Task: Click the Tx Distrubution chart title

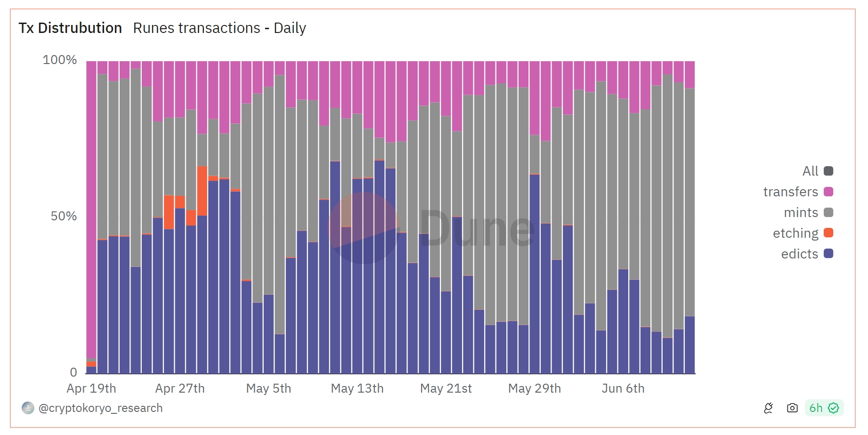Action: (x=70, y=28)
